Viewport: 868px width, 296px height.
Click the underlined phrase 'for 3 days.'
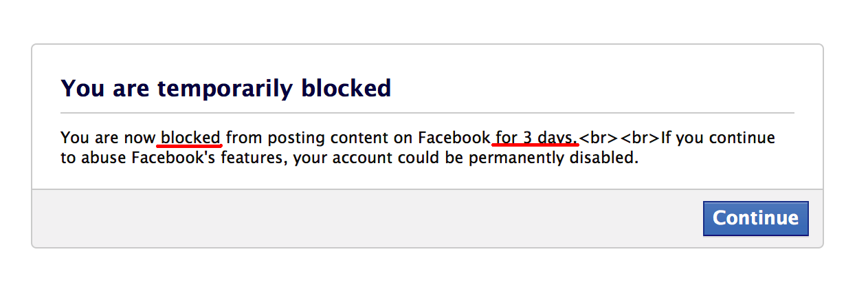point(535,138)
